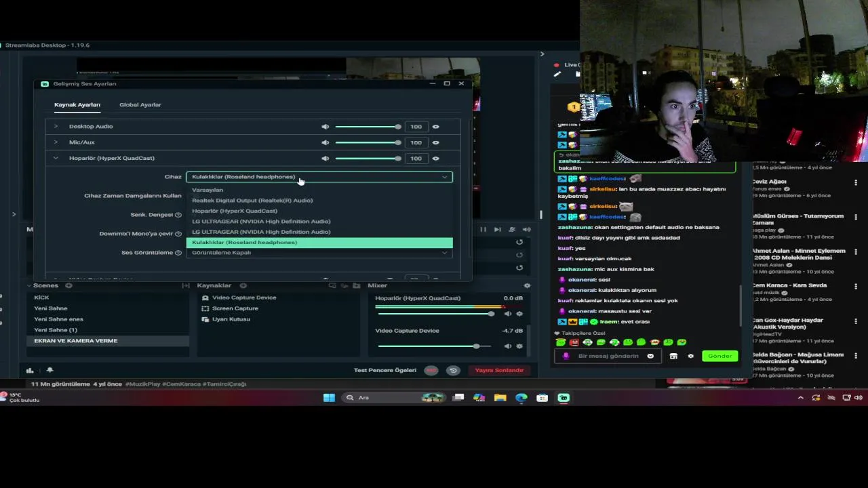Open Video Capture Device mixer gear

click(x=519, y=346)
